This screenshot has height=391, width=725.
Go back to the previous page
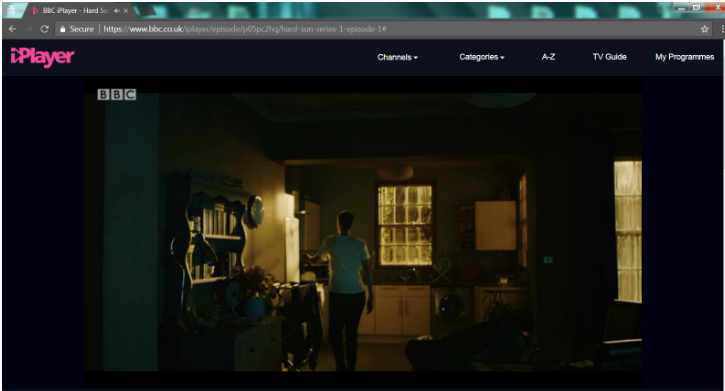(x=12, y=29)
